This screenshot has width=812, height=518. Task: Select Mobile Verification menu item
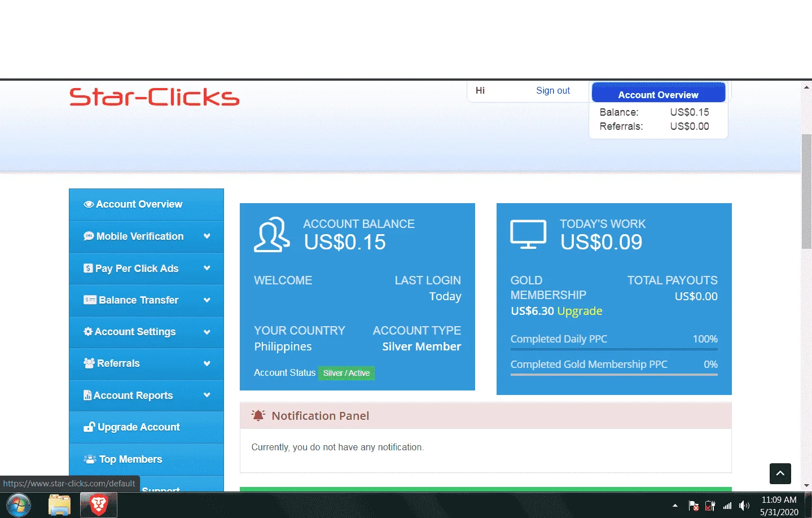coord(146,236)
